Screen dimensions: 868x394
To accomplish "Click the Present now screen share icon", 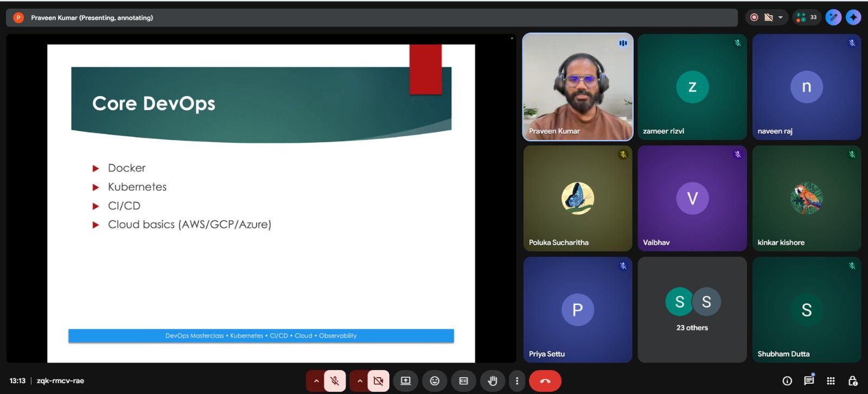I will click(405, 381).
